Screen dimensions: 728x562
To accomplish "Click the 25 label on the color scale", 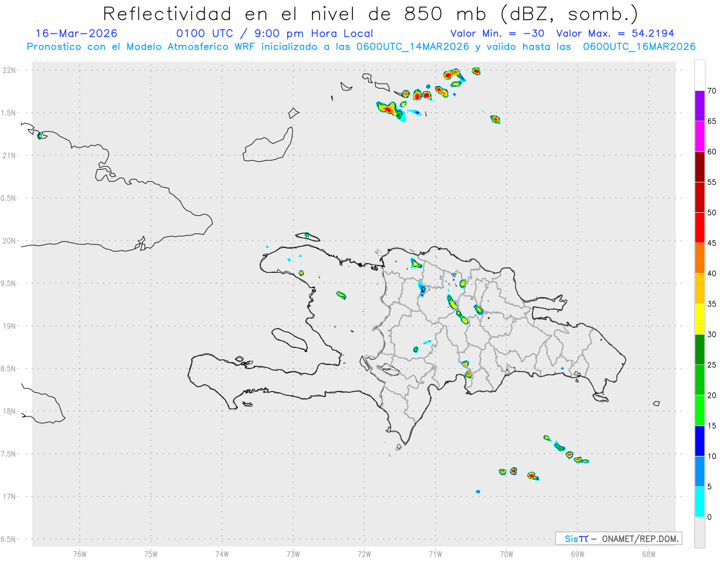I will [712, 364].
